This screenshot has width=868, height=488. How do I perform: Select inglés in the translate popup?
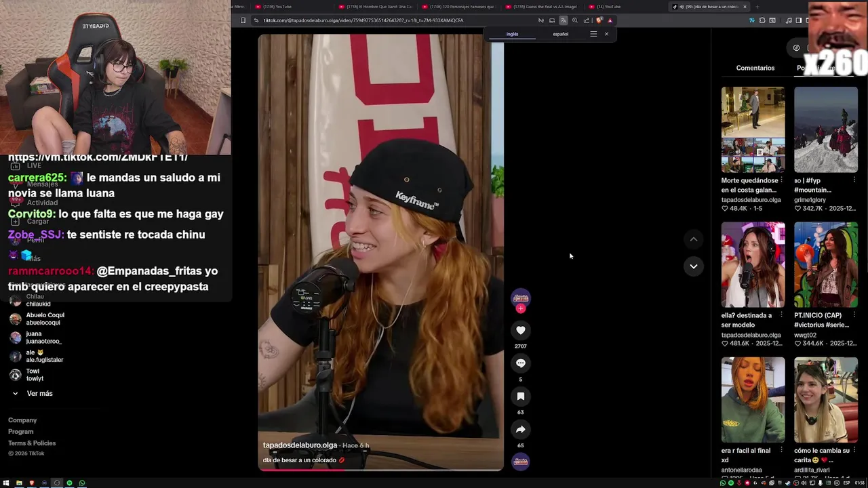tap(512, 34)
